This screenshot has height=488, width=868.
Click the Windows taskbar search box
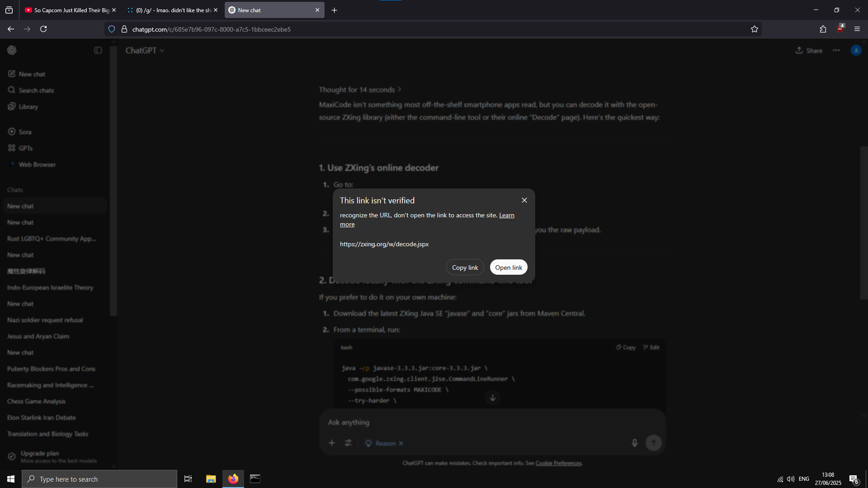point(99,479)
